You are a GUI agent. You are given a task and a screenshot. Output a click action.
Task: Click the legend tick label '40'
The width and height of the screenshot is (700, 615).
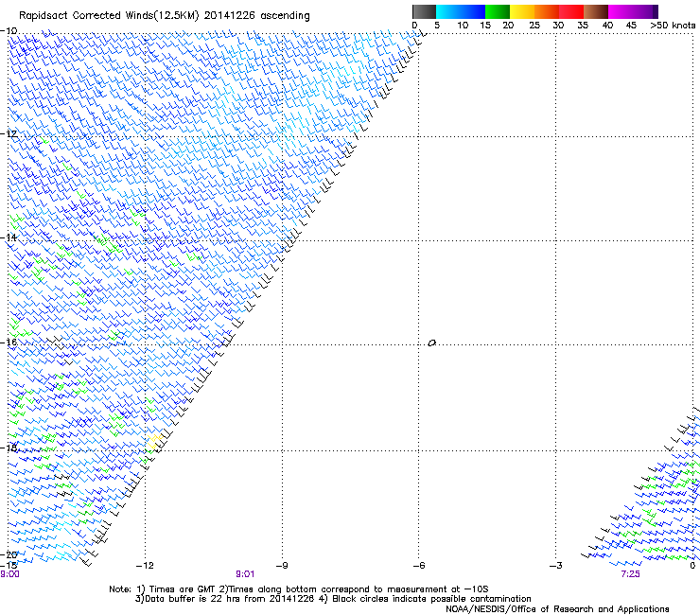607,26
